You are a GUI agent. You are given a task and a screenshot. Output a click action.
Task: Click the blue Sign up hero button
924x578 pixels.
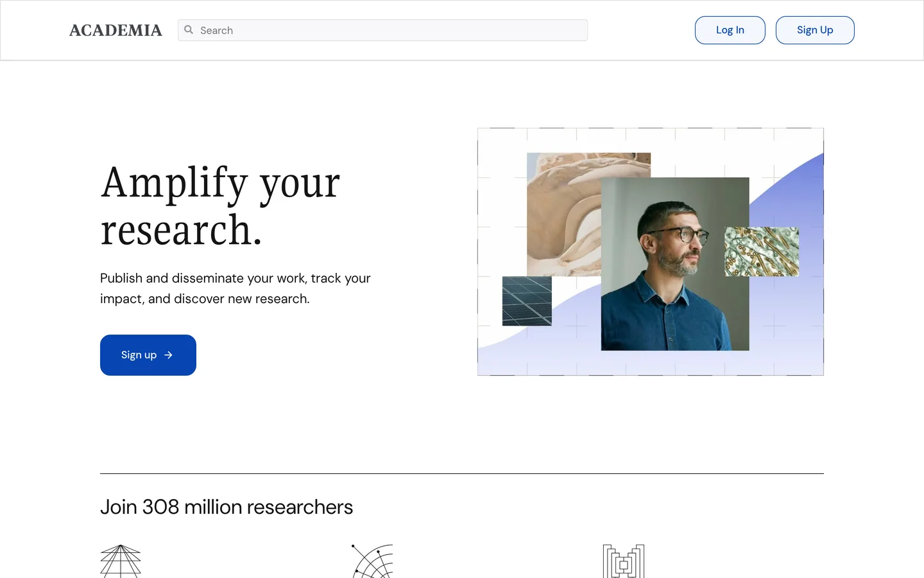[x=148, y=355]
